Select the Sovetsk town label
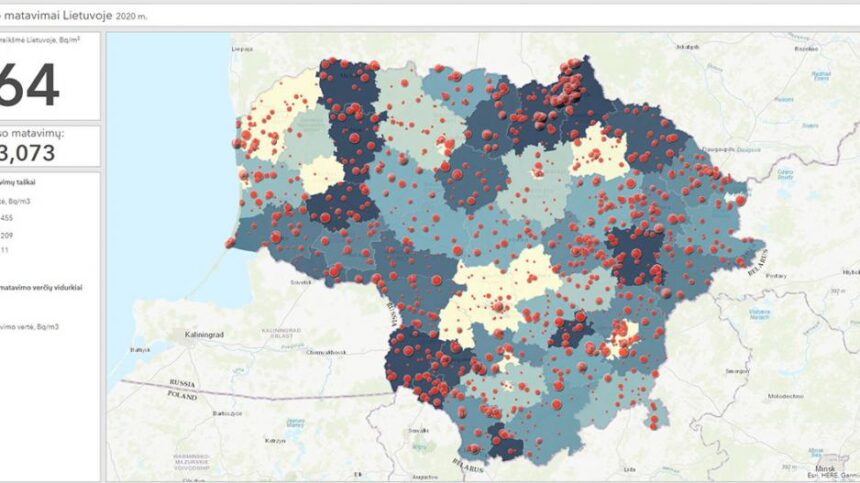 tap(300, 282)
